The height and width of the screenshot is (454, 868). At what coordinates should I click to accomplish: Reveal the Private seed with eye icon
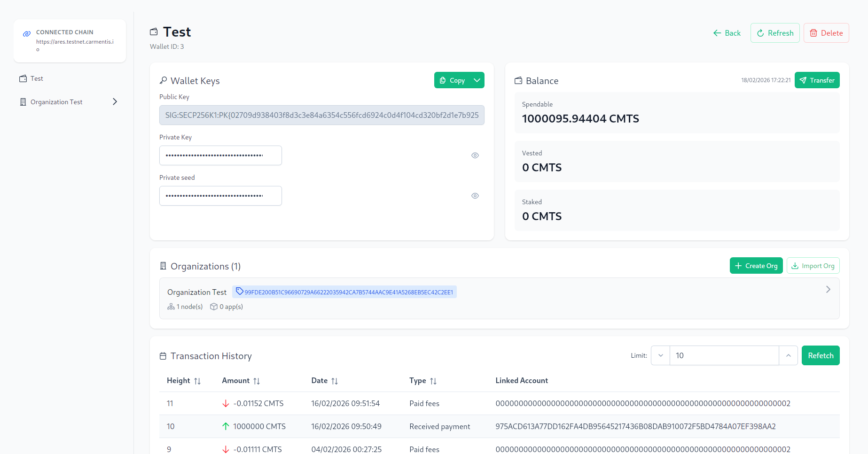[x=475, y=196]
